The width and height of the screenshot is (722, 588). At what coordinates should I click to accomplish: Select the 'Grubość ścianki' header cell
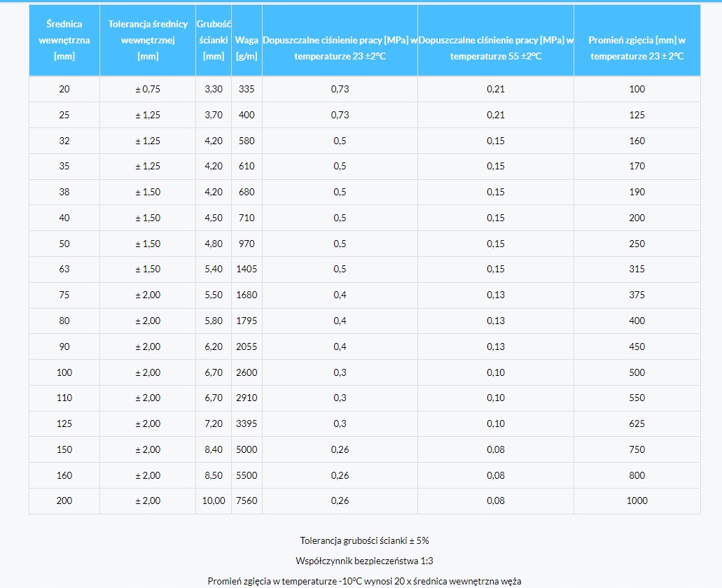214,40
